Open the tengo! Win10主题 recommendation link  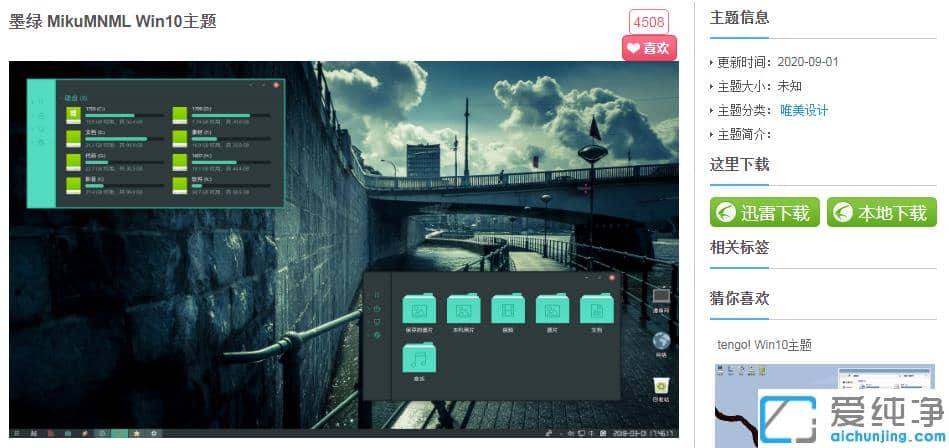pos(765,345)
